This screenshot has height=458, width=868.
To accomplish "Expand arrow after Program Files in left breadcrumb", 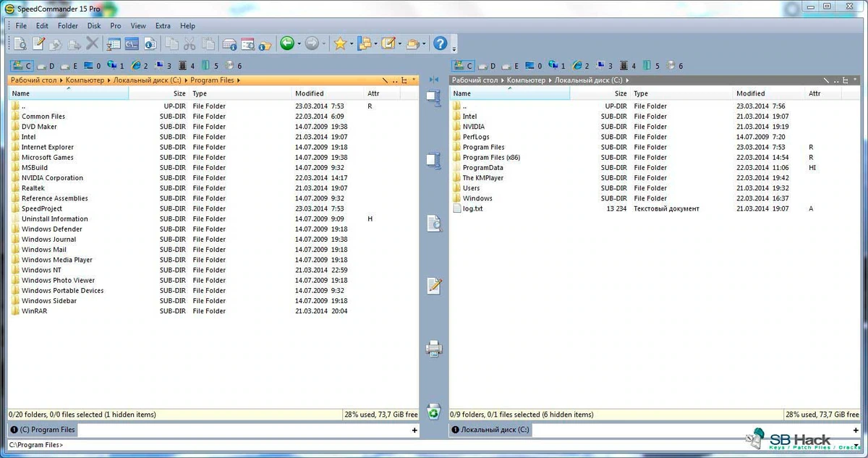I will coord(238,80).
